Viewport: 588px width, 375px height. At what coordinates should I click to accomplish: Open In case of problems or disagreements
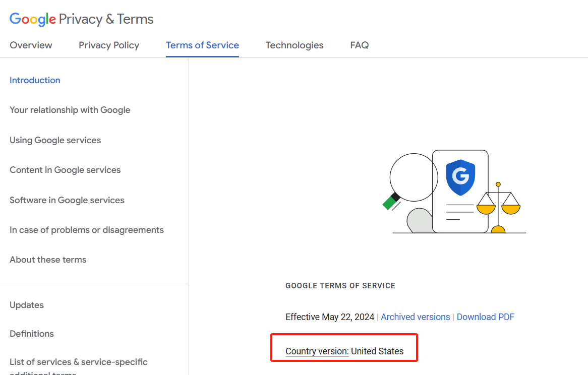click(87, 230)
